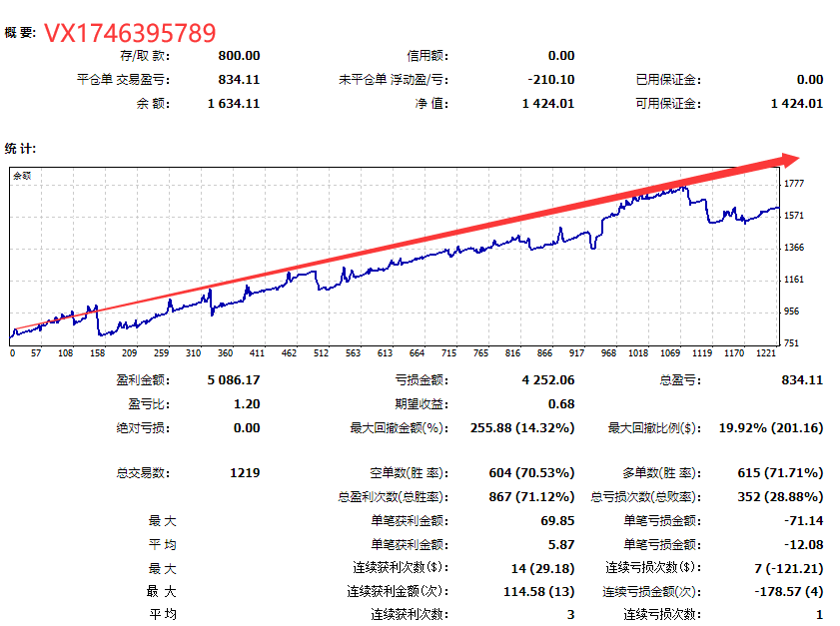Select short positions value 604 (70.53%)
The height and width of the screenshot is (626, 840).
[531, 473]
